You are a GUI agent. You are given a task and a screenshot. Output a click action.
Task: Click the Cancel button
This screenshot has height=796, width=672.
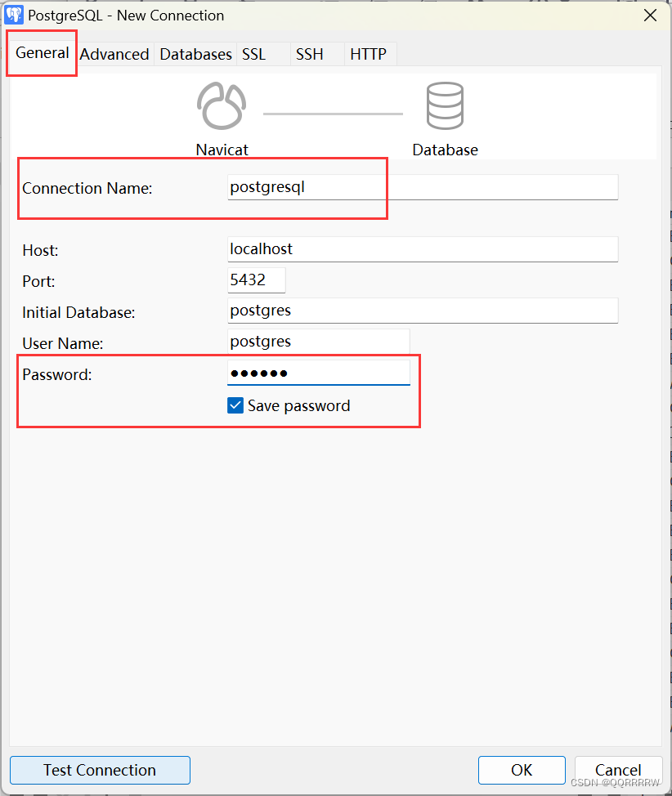(x=618, y=770)
